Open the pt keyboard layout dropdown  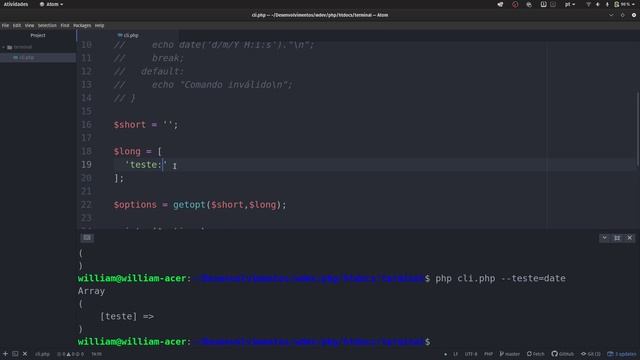(x=570, y=4)
